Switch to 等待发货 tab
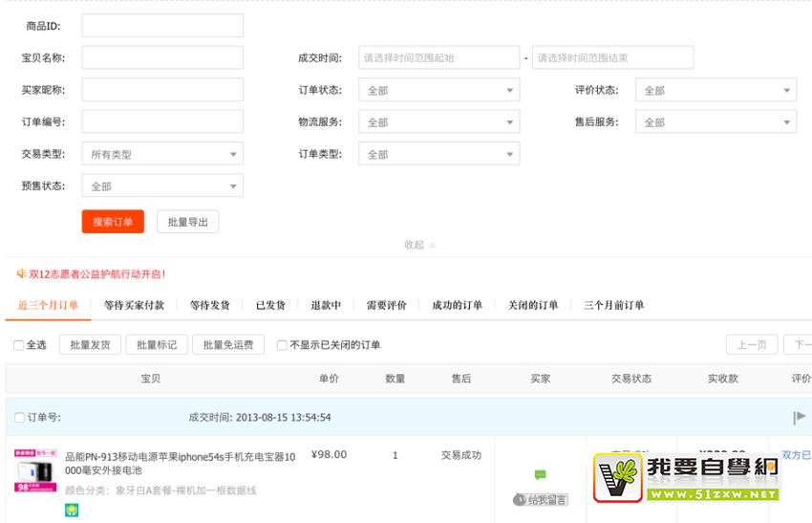 pos(210,305)
